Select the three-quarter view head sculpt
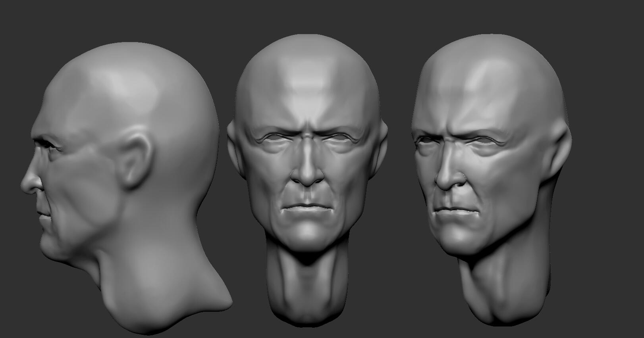This screenshot has height=338, width=644. coord(492,181)
